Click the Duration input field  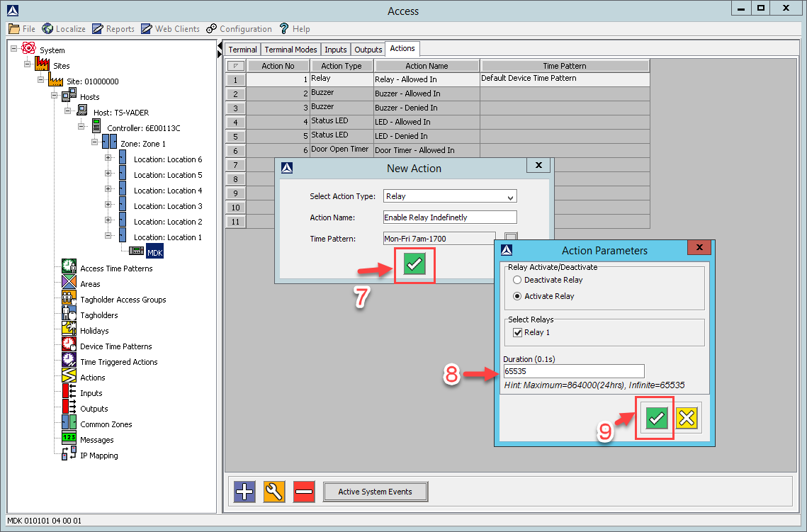pyautogui.click(x=574, y=371)
